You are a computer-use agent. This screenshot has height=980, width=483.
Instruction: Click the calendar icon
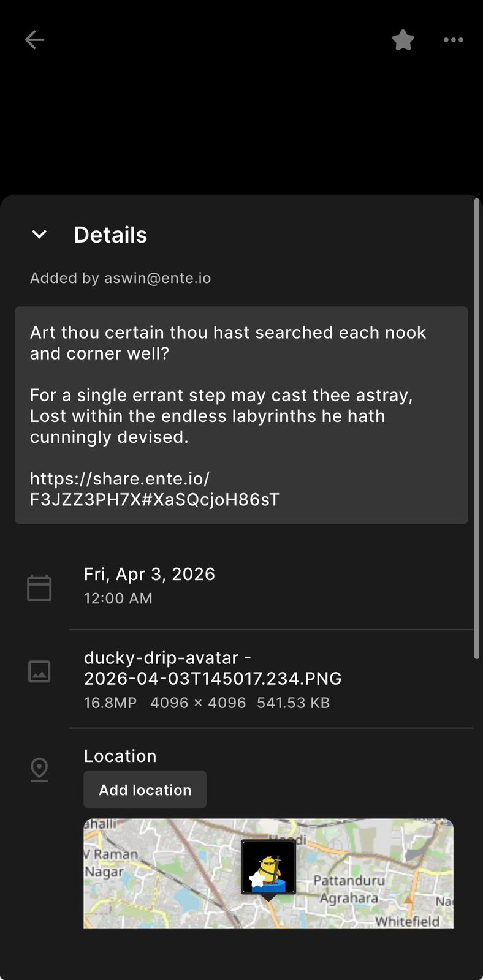click(39, 588)
